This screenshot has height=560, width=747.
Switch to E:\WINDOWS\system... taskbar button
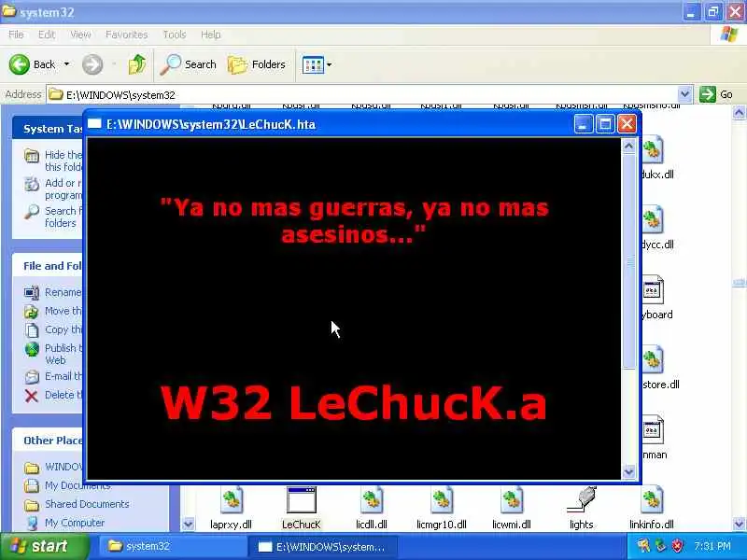pyautogui.click(x=321, y=546)
